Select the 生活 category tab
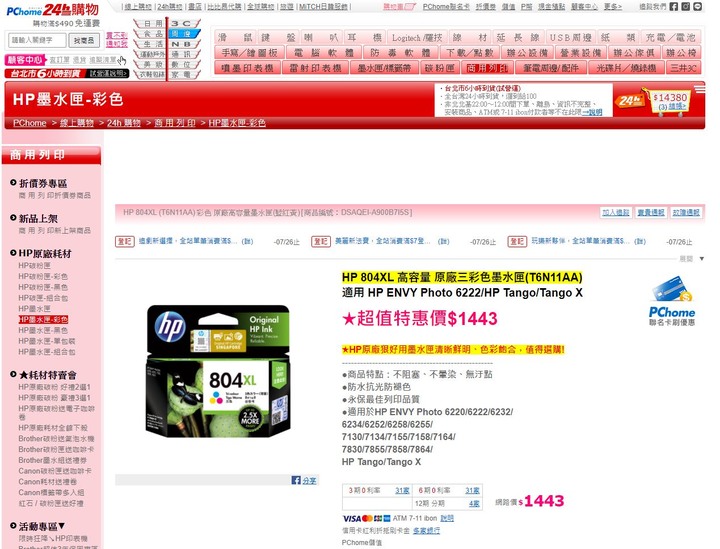This screenshot has width=720, height=549. tap(150, 44)
